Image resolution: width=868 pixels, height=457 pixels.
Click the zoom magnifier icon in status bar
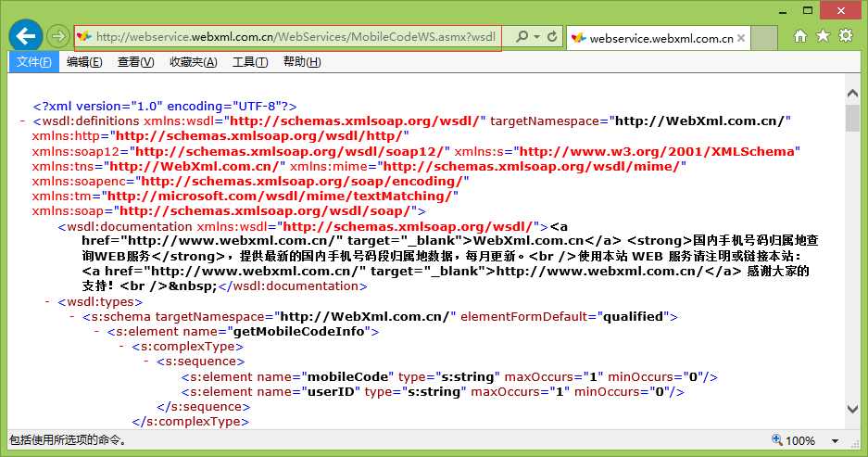click(777, 439)
